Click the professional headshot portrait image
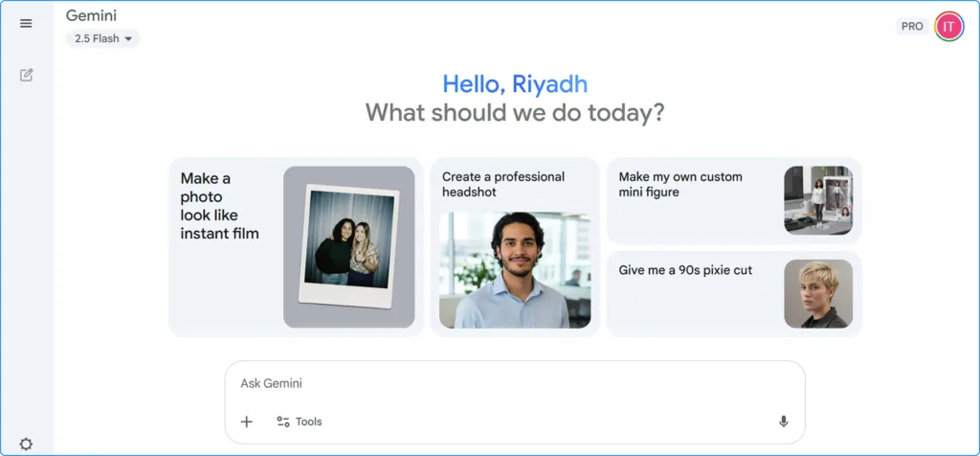This screenshot has height=456, width=980. (x=515, y=270)
